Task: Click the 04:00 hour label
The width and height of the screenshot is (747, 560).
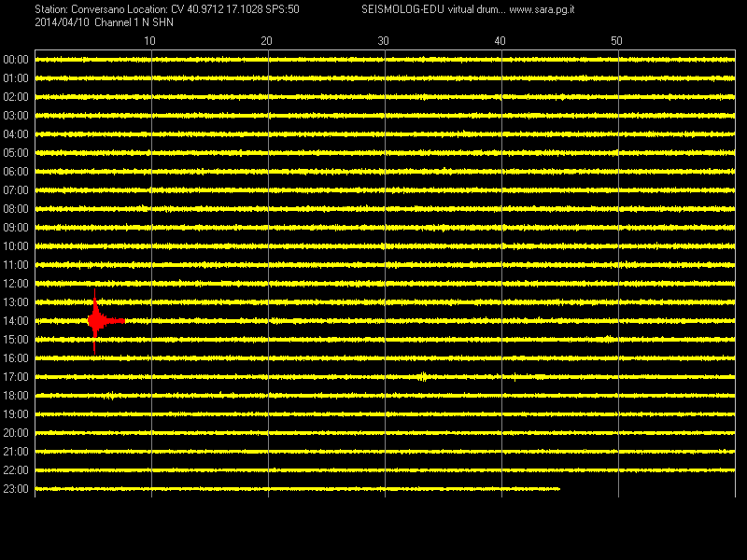Action: point(16,134)
